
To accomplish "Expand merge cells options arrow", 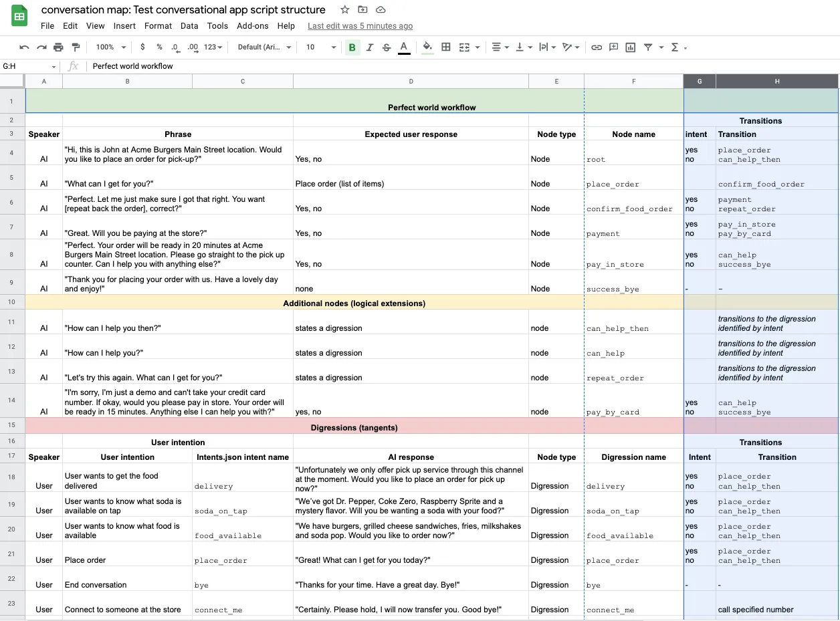I will pyautogui.click(x=478, y=47).
